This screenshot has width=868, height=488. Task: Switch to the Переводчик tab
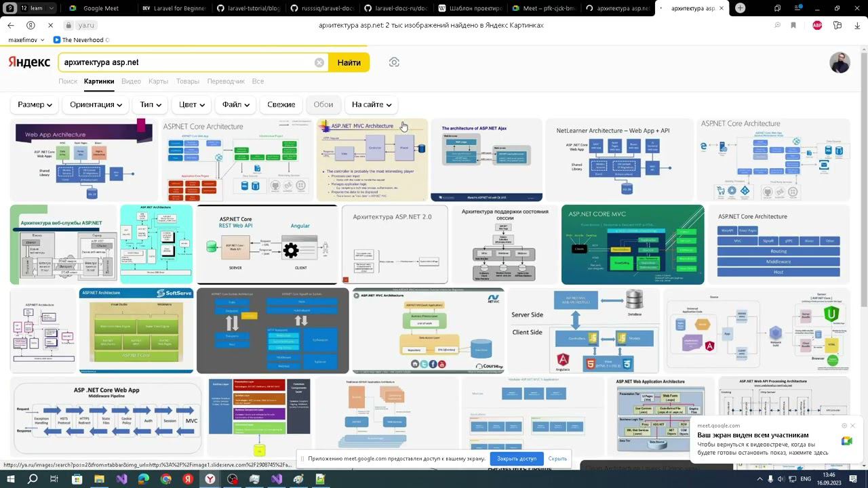point(226,81)
